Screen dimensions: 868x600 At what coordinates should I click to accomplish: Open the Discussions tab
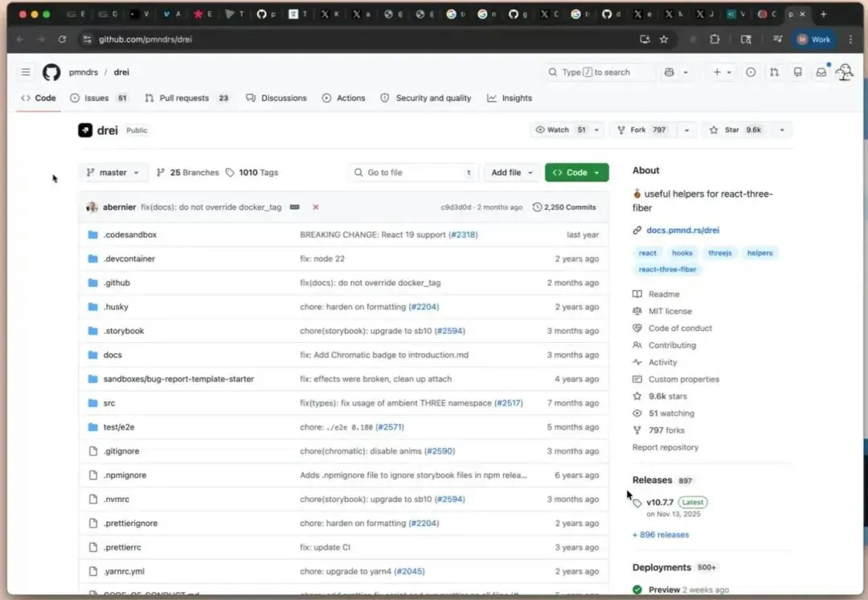(x=276, y=98)
